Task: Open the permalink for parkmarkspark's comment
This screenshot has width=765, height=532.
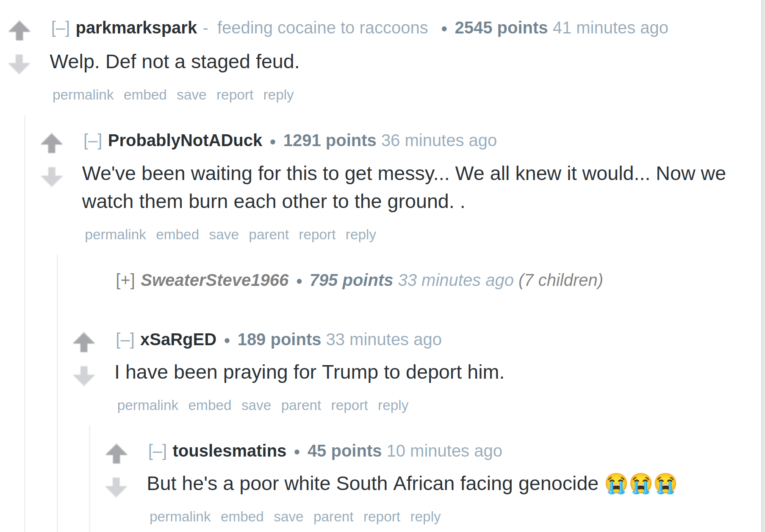Action: click(x=83, y=95)
